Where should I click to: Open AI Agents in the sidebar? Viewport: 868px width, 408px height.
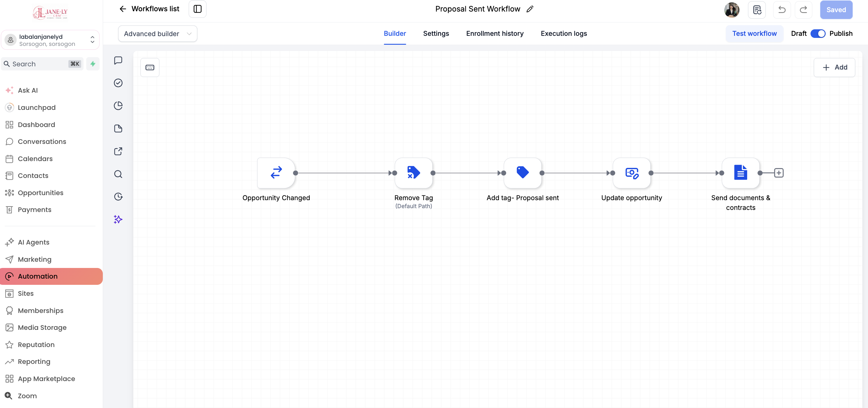(x=33, y=242)
